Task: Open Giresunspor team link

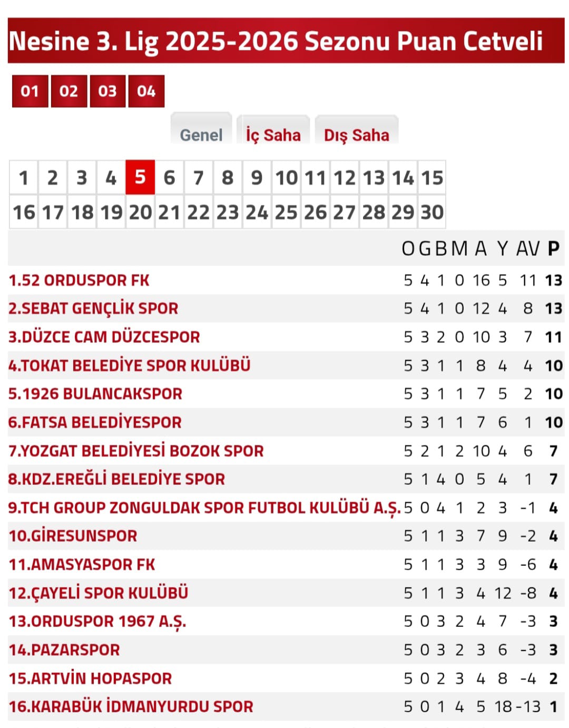Action: coord(73,536)
